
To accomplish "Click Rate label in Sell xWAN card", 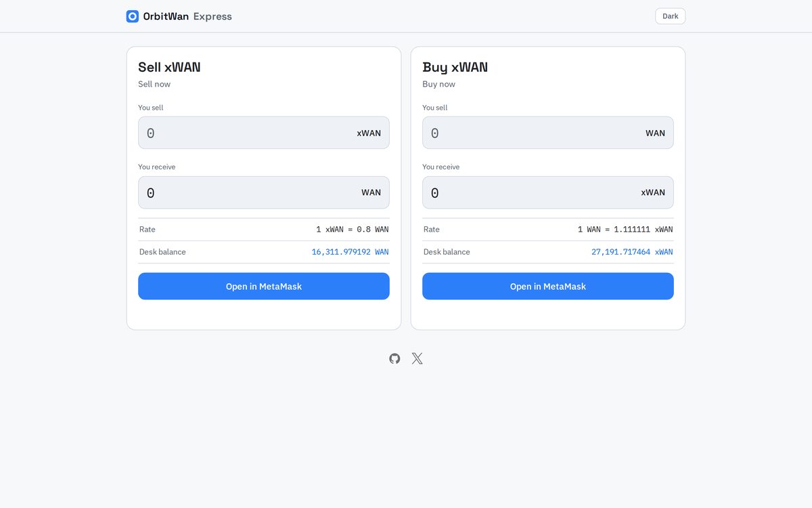I will pyautogui.click(x=148, y=230).
